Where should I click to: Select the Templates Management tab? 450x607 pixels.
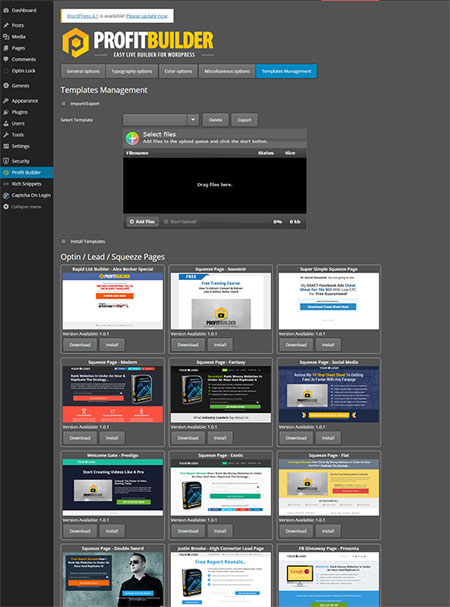click(x=287, y=71)
